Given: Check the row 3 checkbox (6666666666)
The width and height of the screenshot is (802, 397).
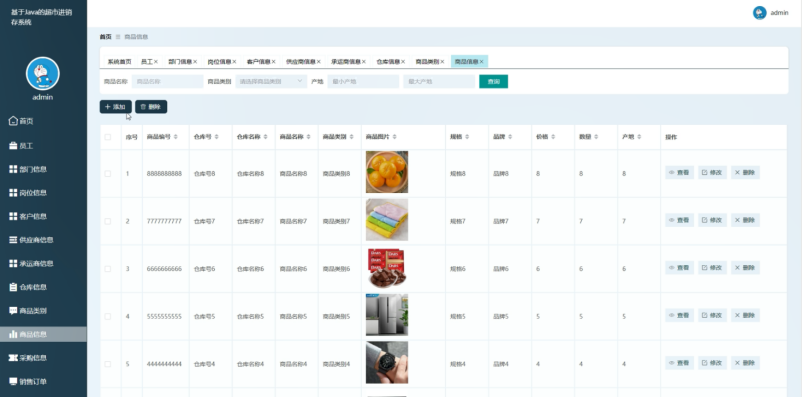Looking at the screenshot, I should pos(107,269).
